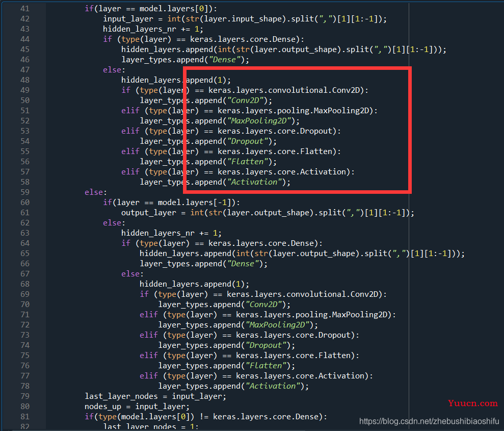Click the Dense type check on line 44
Screen dimensions: 504x431
pos(203,39)
